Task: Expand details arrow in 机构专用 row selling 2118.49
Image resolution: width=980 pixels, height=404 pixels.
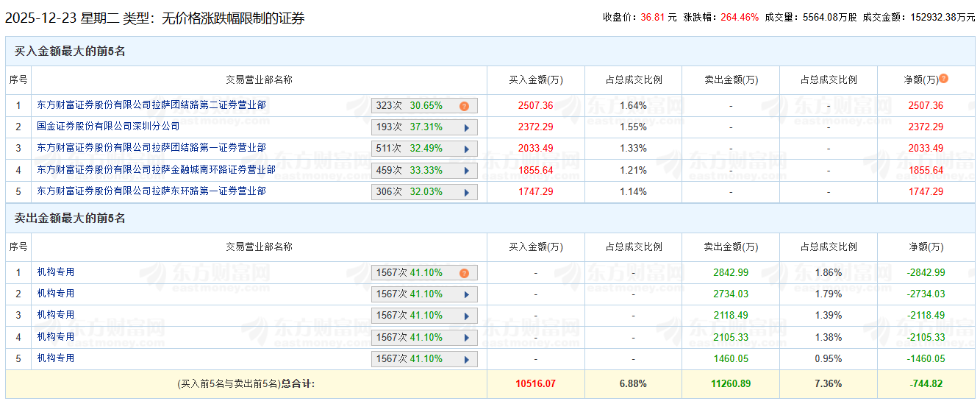Action: tap(466, 316)
